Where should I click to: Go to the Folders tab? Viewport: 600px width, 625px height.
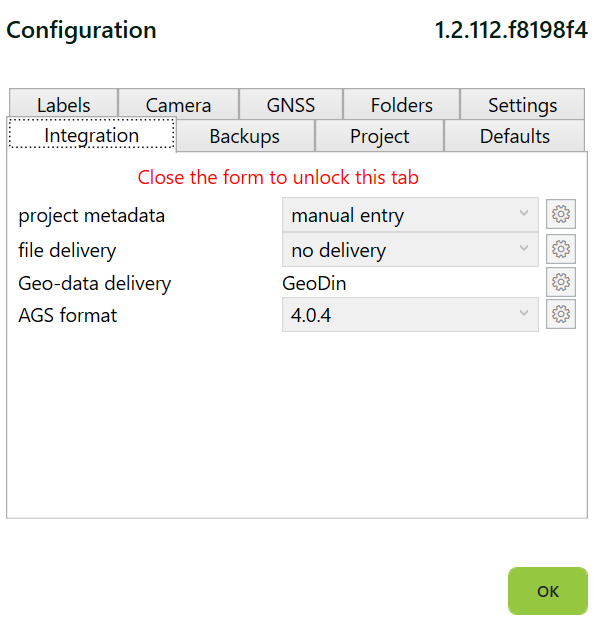[401, 105]
